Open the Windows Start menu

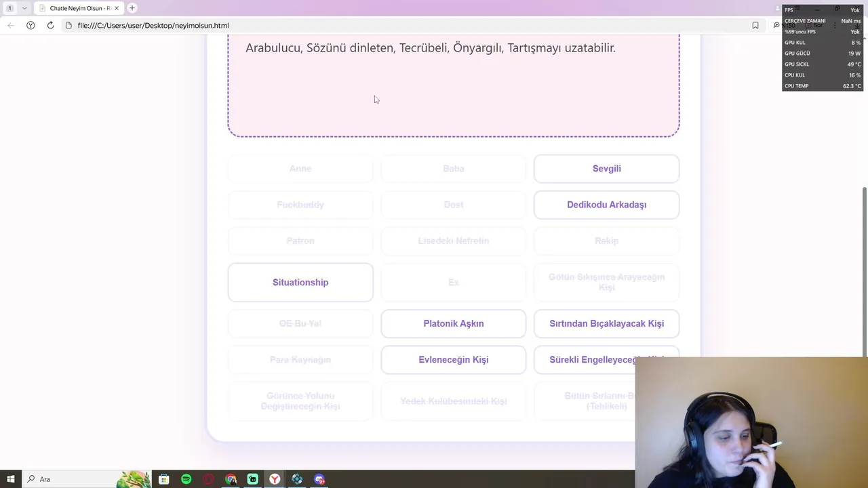pyautogui.click(x=10, y=479)
